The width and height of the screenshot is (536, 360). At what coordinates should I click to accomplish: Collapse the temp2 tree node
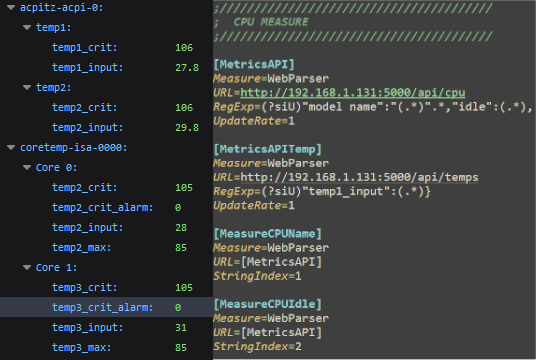coord(27,88)
